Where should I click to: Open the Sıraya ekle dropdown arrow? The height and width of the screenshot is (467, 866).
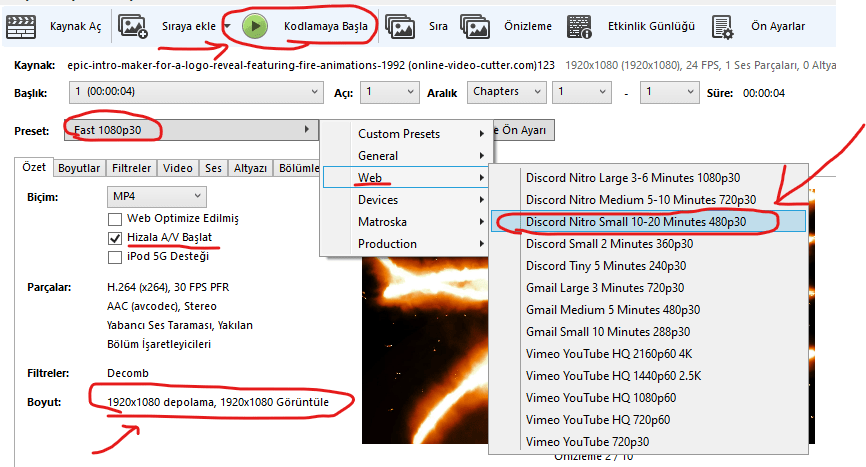[x=227, y=26]
